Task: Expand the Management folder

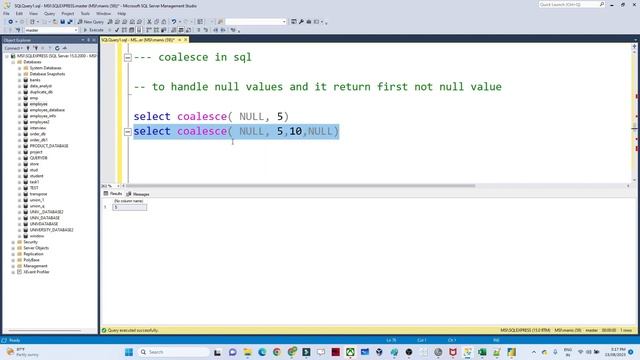Action: click(x=13, y=266)
